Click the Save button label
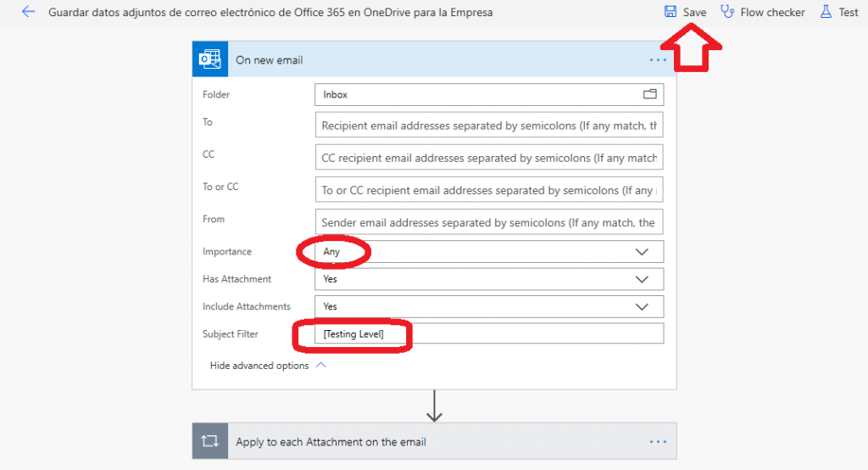 click(694, 13)
